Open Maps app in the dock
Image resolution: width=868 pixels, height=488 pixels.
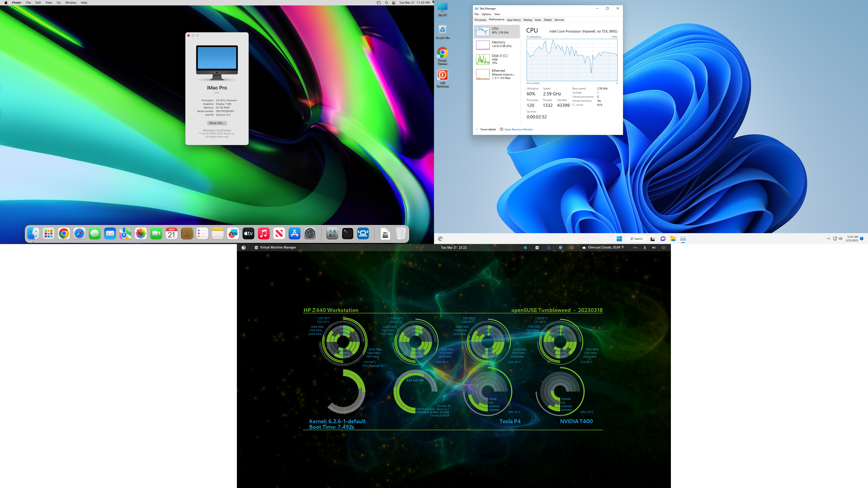coord(125,233)
